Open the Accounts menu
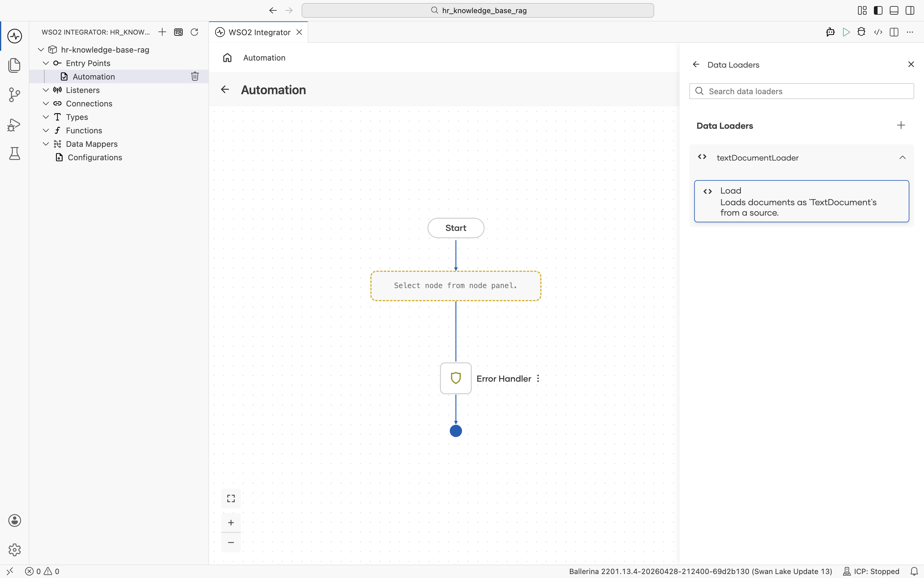Image resolution: width=924 pixels, height=578 pixels. [14, 520]
